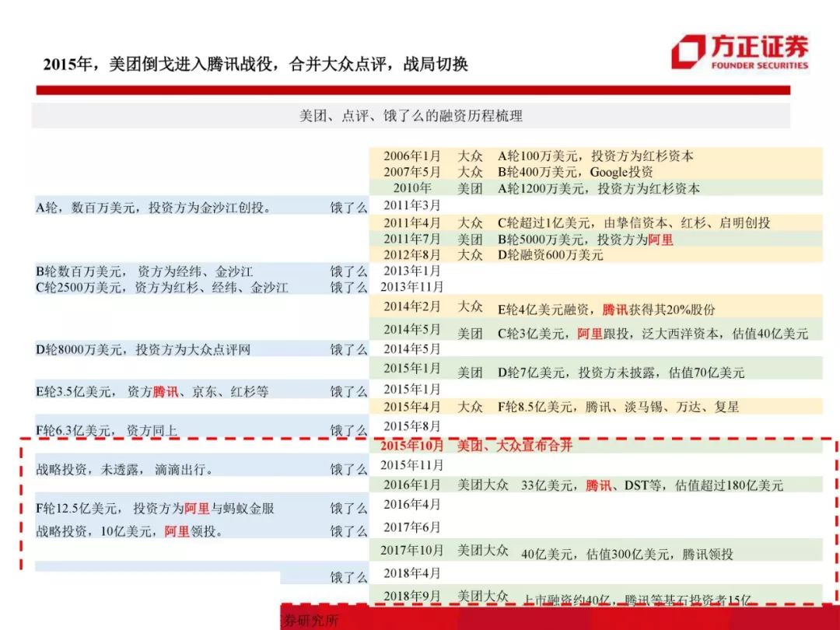
Task: Click red 腾讯 in E轮3.5亿美元 entry
Action: 166,391
